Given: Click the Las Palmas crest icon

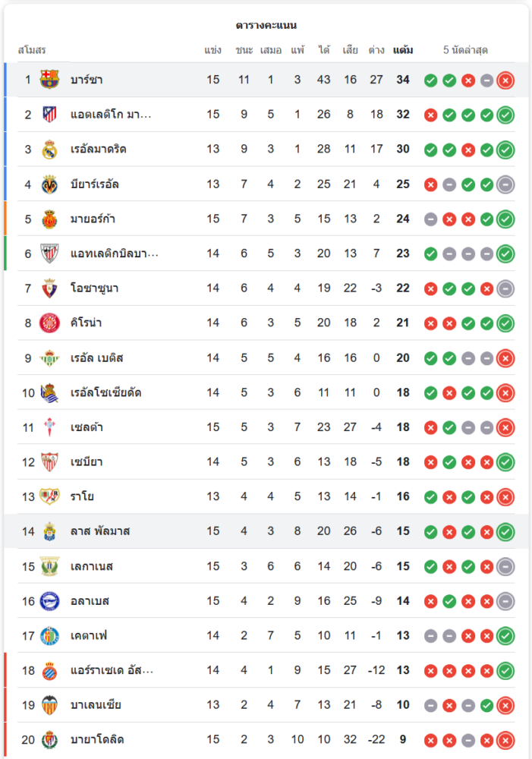Looking at the screenshot, I should point(49,531).
